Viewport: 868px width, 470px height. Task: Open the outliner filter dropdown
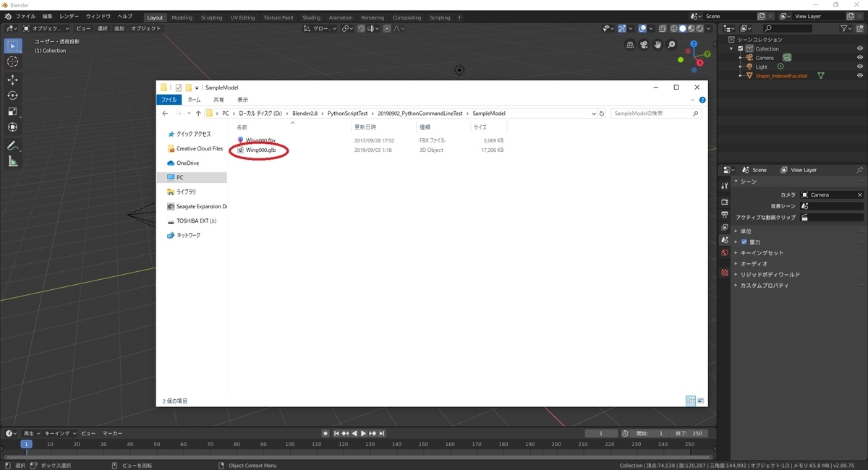[846, 28]
